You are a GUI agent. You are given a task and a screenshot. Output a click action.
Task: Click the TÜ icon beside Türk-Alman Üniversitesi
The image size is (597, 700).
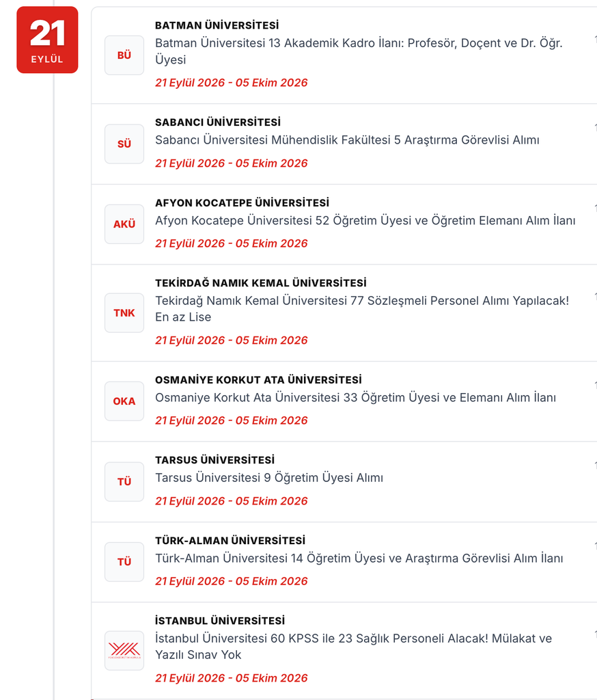click(124, 562)
